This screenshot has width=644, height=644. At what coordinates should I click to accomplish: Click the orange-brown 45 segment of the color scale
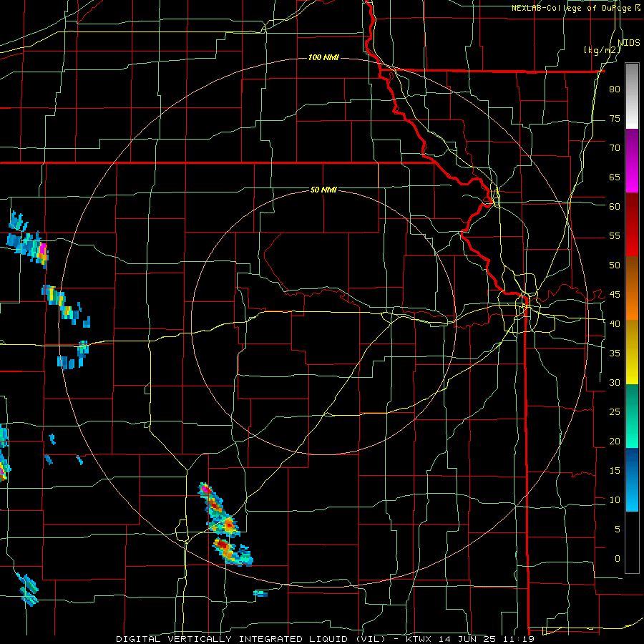tap(632, 288)
